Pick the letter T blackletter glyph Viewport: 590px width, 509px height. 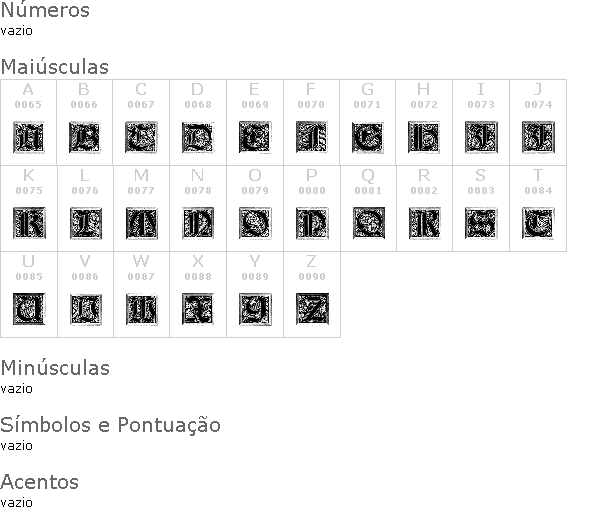[538, 223]
